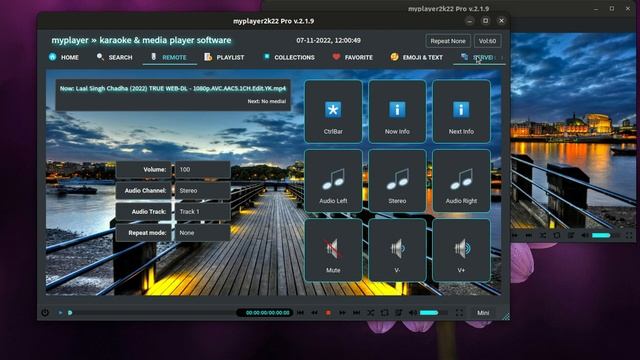Click repeat icon in background player window

tap(557, 235)
